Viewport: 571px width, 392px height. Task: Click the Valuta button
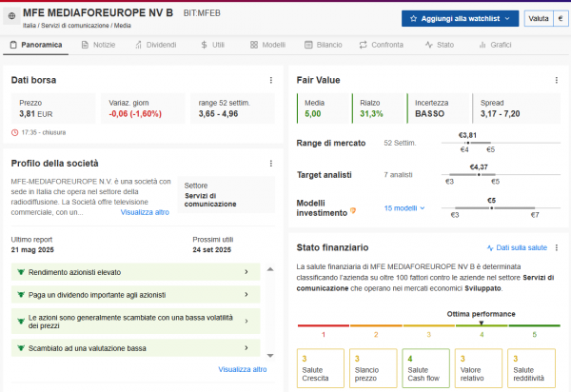(539, 19)
